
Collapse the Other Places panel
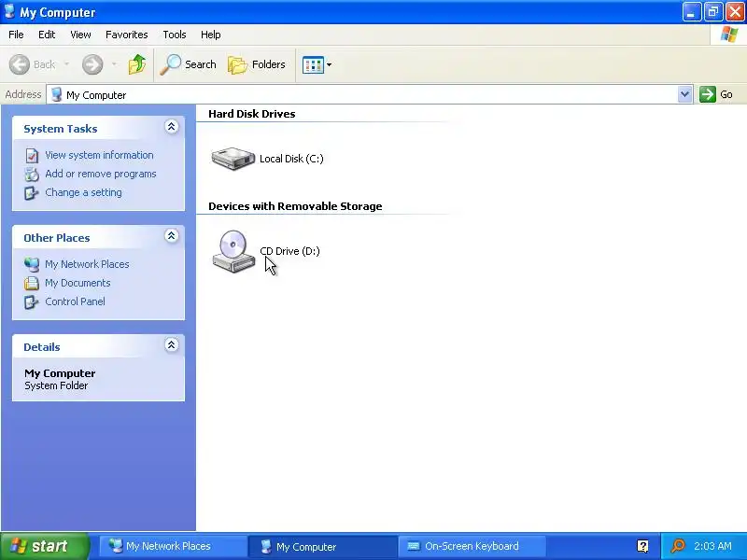172,236
